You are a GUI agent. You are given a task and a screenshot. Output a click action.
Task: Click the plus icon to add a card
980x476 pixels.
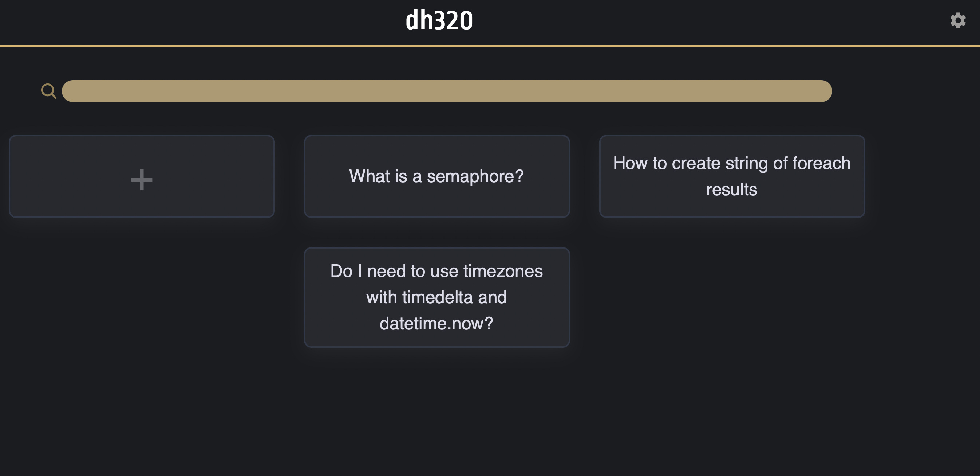[142, 179]
